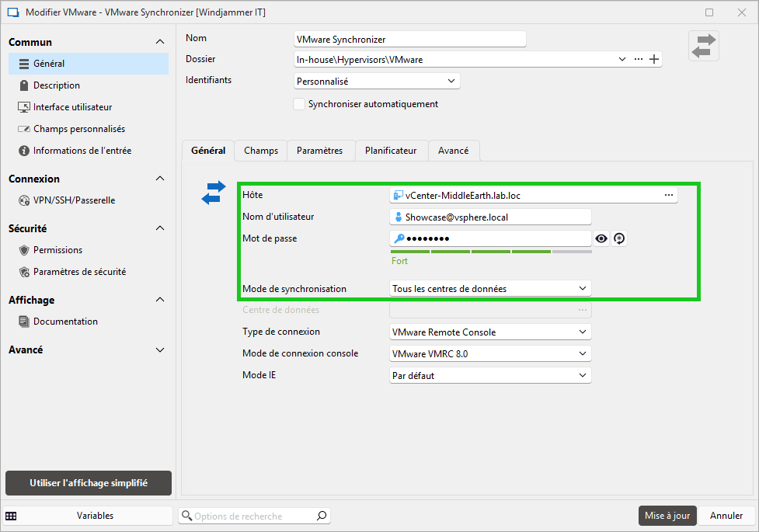This screenshot has width=759, height=532.
Task: Open the Paramètres tab
Action: tap(319, 151)
